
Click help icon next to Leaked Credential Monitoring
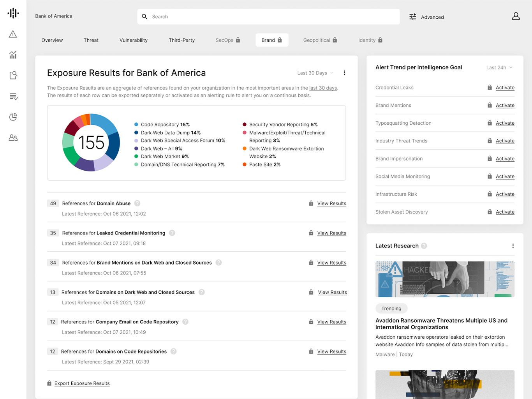[172, 233]
